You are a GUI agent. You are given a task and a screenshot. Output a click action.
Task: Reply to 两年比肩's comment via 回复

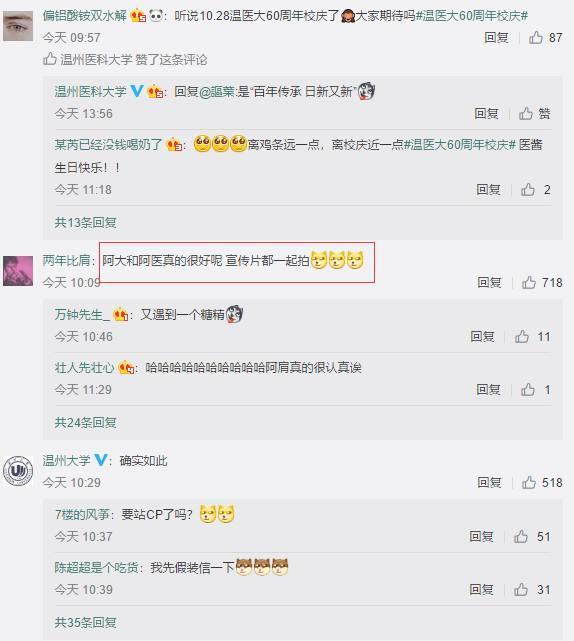point(489,282)
